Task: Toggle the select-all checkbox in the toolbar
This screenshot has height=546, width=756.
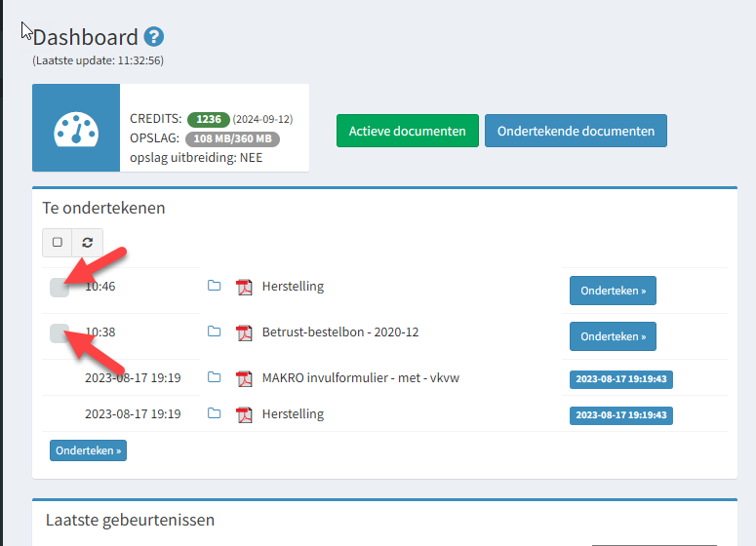Action: 58,243
